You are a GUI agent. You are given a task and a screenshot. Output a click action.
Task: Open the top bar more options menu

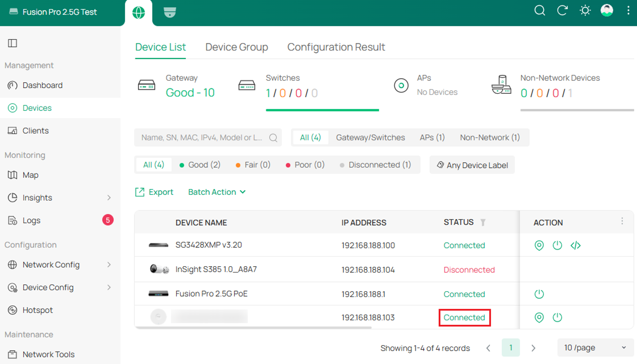pos(628,11)
